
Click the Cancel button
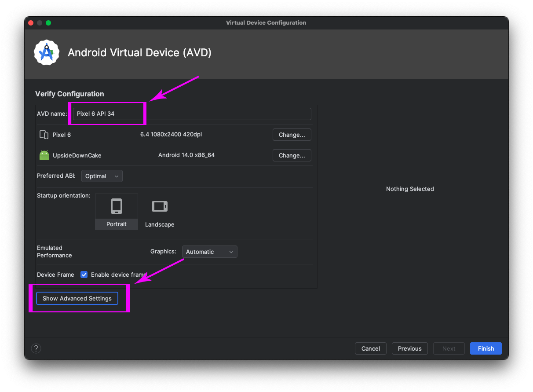[371, 348]
